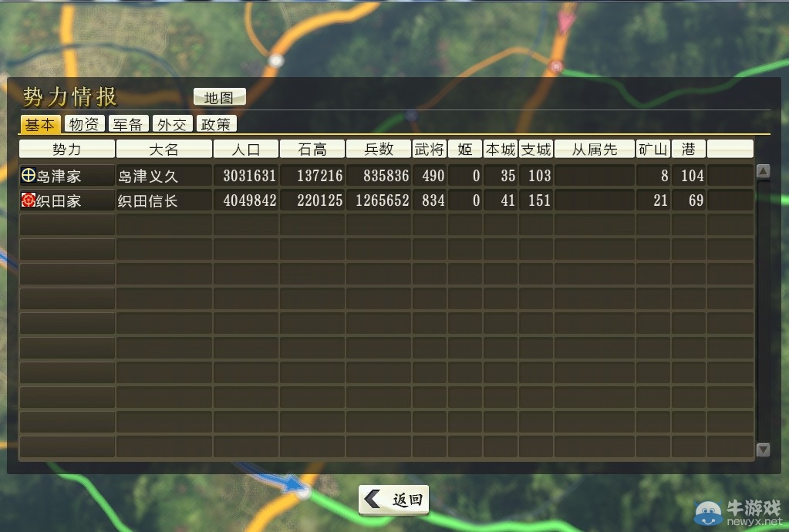Screen dimensions: 789x532
Task: Sort by the 姬 column header
Action: (x=465, y=149)
